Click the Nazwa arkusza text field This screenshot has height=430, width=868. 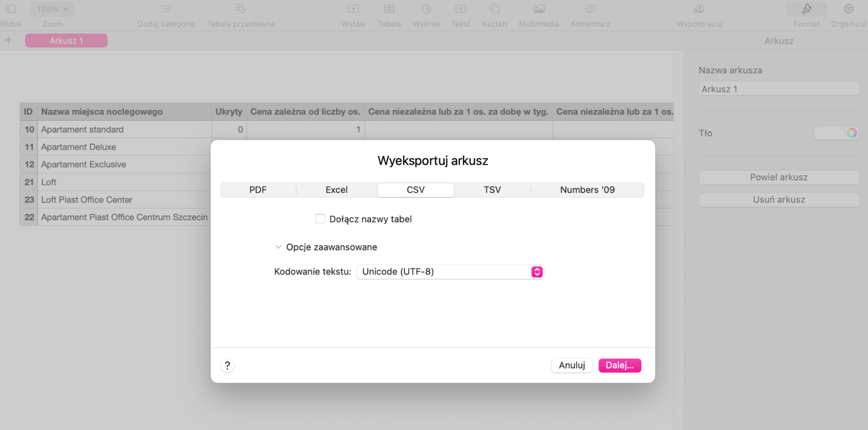tap(779, 89)
